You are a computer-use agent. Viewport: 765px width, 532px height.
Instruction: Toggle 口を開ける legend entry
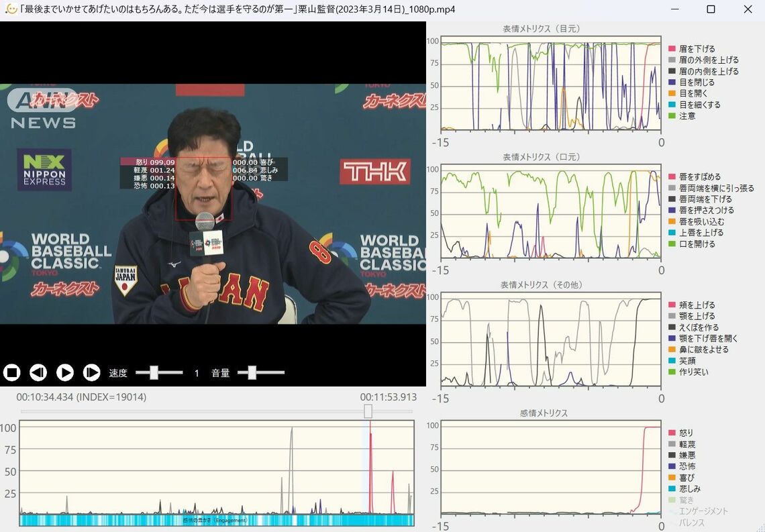click(692, 244)
